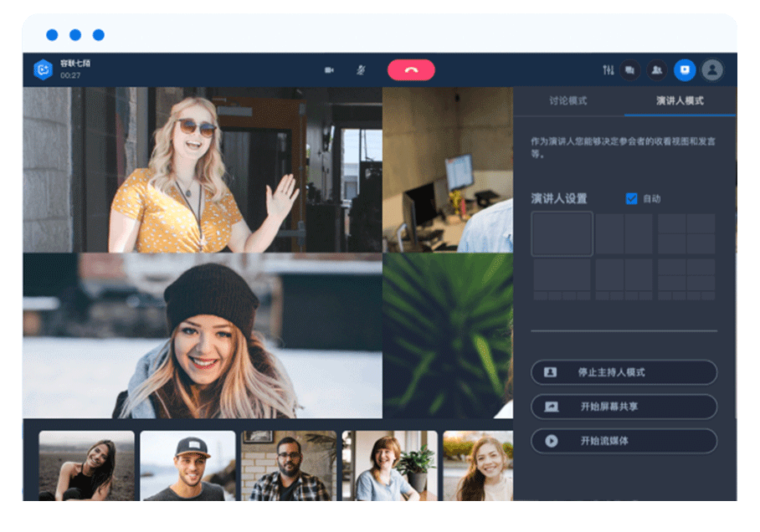Select the green plant video feed

tap(448, 335)
